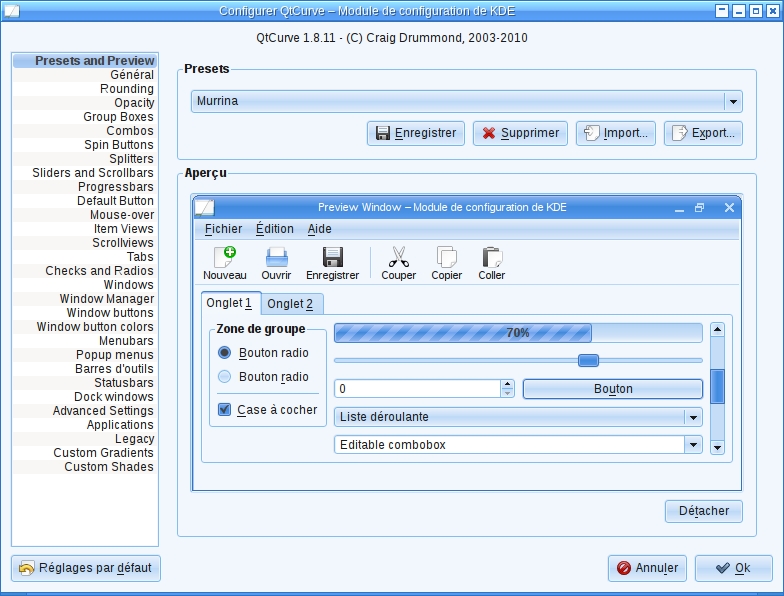Screen dimensions: 784x596
Task: Select Legacy in the sidebar list
Action: [x=84, y=438]
